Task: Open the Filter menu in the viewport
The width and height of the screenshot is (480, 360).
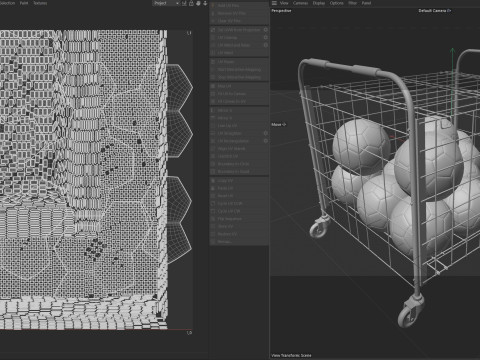Action: click(x=352, y=3)
